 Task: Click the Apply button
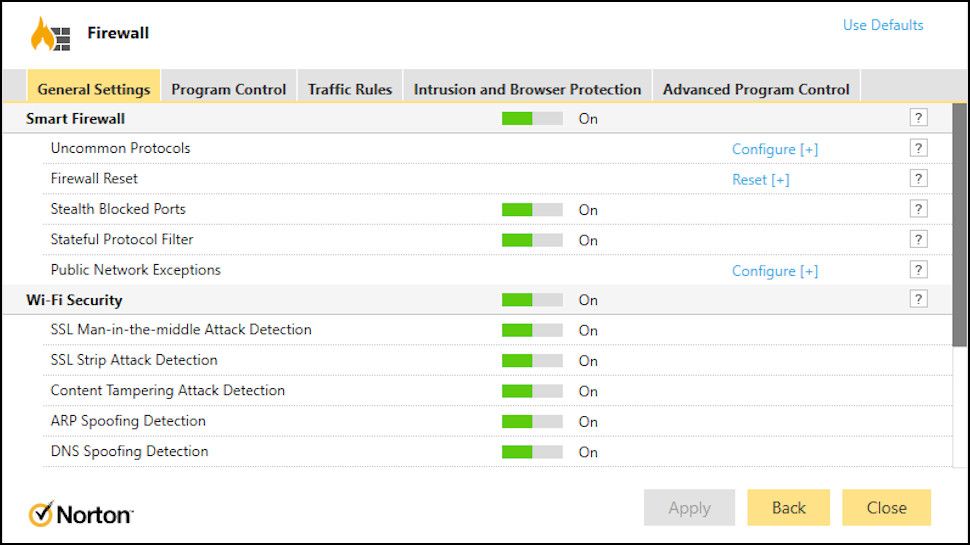pos(689,508)
